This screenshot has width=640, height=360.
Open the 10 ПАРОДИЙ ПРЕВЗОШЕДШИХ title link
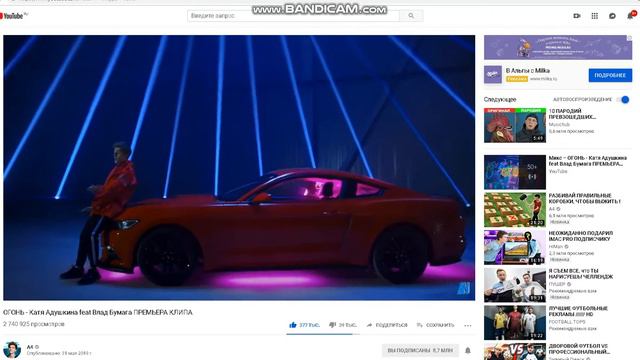(x=572, y=114)
